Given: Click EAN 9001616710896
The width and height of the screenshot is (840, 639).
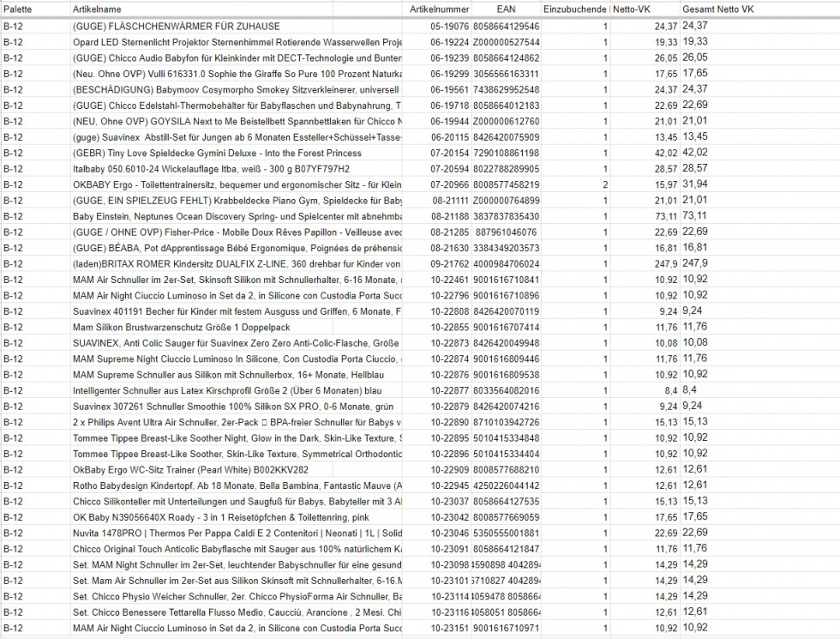Looking at the screenshot, I should tap(507, 295).
